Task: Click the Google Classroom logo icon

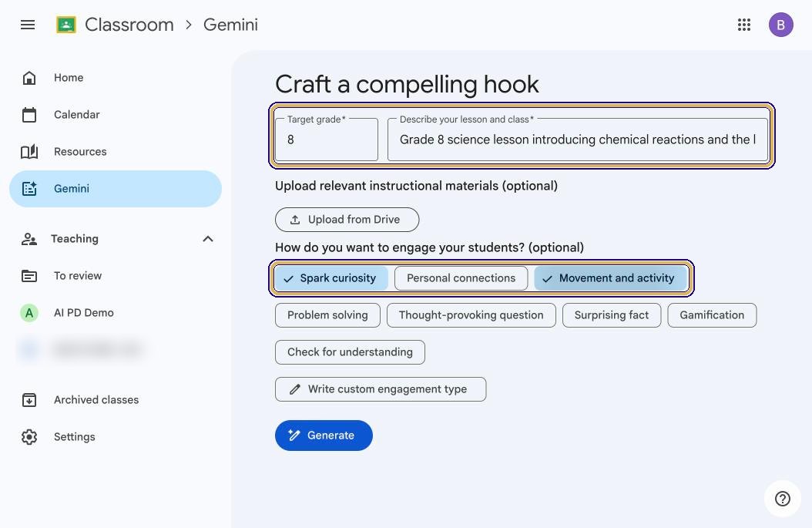Action: [x=66, y=25]
